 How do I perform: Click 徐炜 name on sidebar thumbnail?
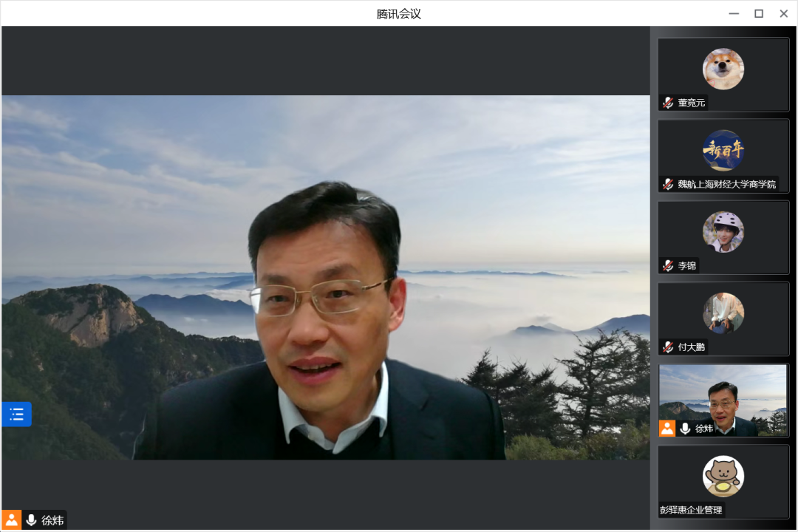pos(704,429)
